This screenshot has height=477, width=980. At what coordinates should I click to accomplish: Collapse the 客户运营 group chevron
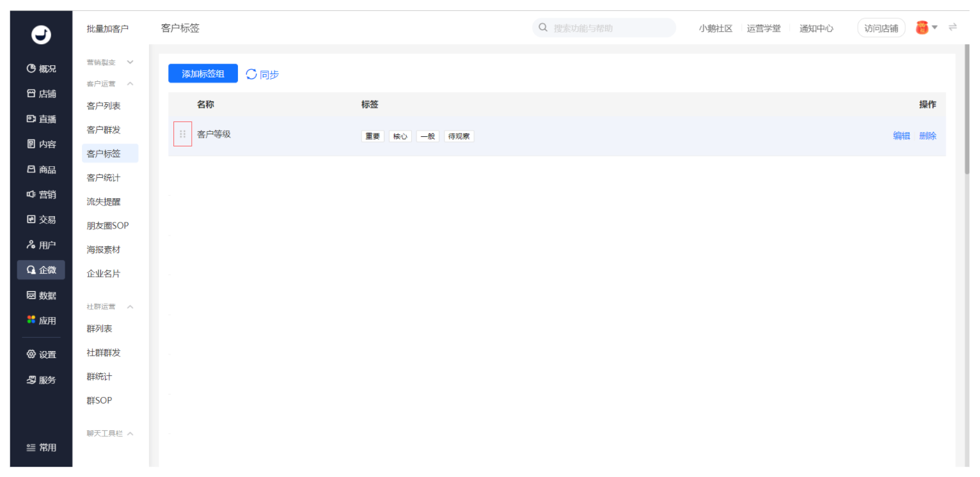(130, 84)
